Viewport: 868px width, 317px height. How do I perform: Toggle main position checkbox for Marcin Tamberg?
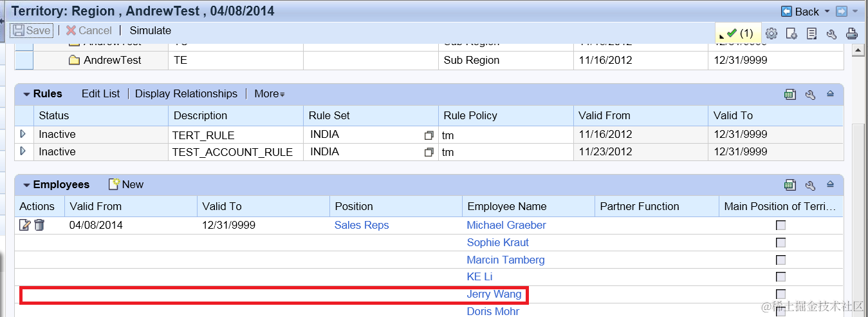click(780, 260)
